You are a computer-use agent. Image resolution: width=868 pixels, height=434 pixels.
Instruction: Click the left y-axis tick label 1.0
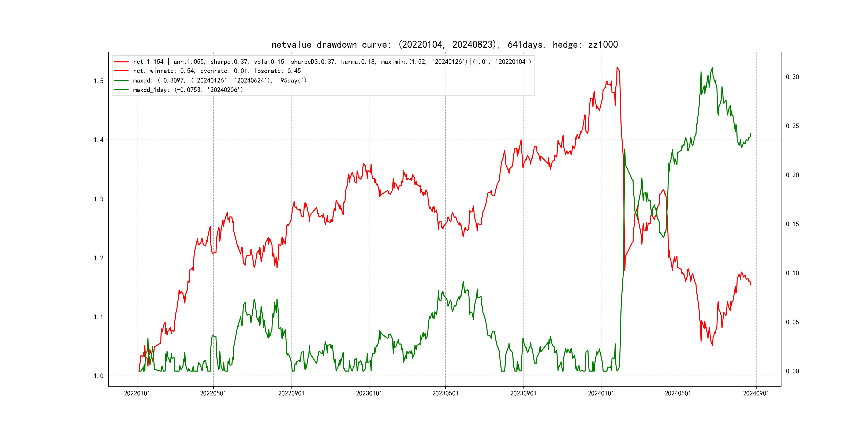[98, 376]
